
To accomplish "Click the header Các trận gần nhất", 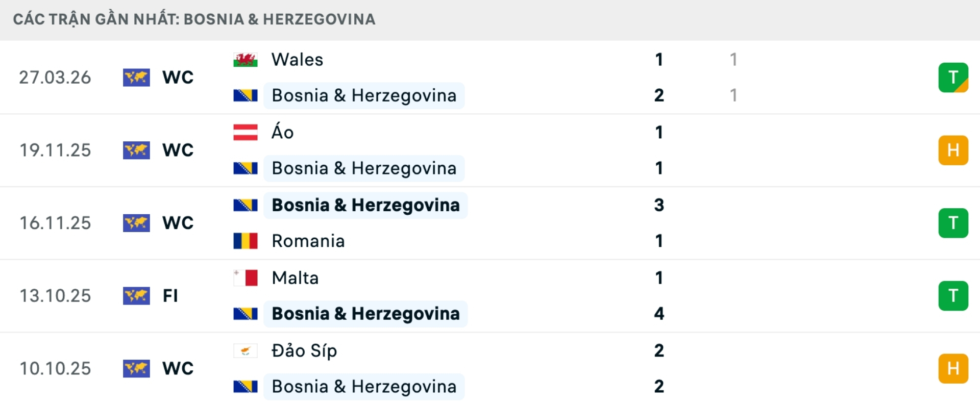I will tap(194, 19).
